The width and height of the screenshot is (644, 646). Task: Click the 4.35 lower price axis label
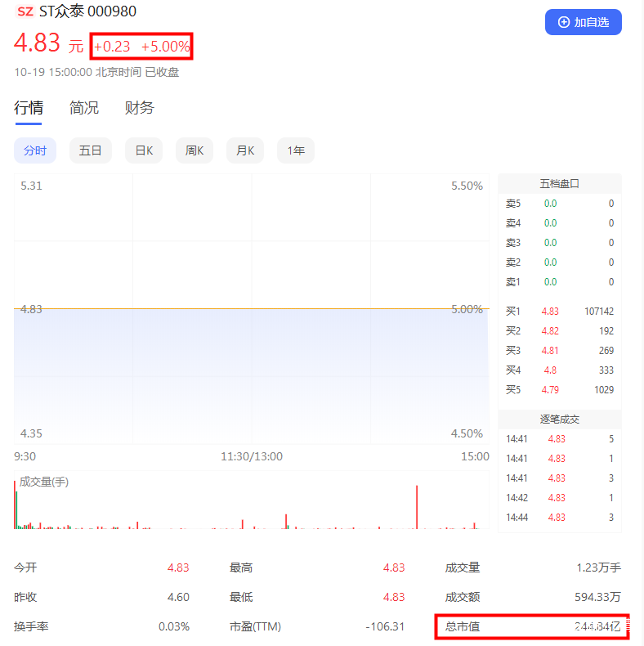31,434
